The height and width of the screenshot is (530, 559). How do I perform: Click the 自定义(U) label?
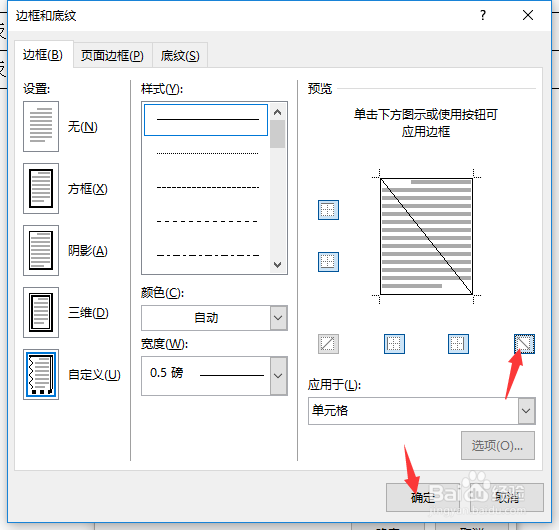pyautogui.click(x=94, y=375)
